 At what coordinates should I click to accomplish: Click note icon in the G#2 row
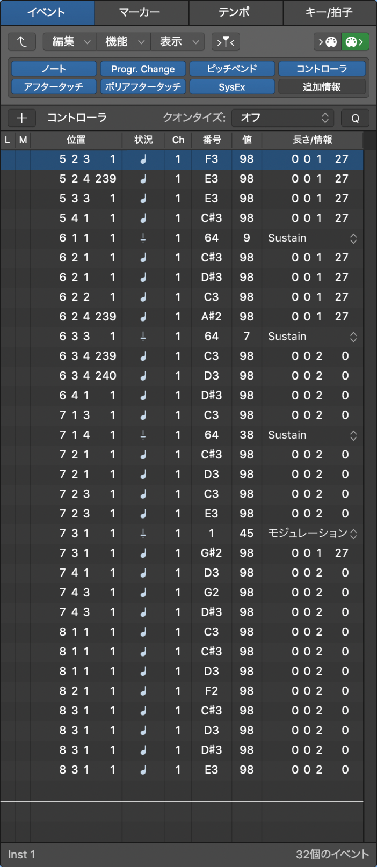click(x=143, y=553)
